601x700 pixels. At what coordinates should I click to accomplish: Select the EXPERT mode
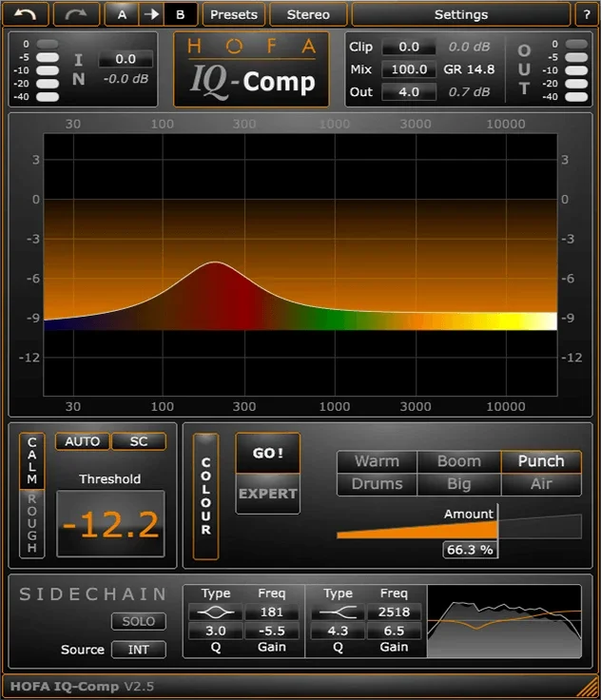point(267,494)
